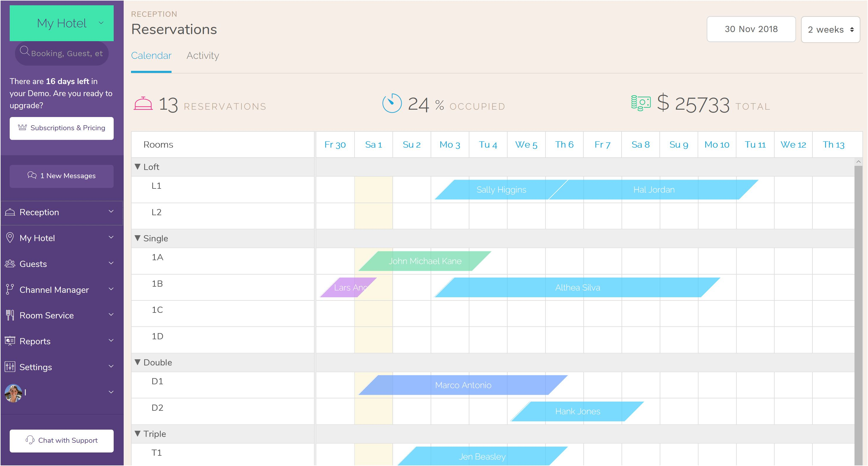Click the Reception sidebar nav icon
The width and height of the screenshot is (868, 466).
11,211
